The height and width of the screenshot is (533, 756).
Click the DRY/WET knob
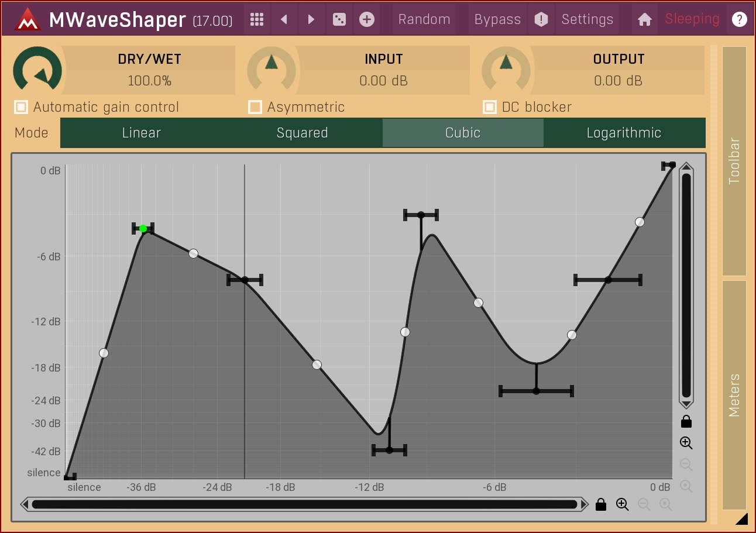[x=37, y=70]
